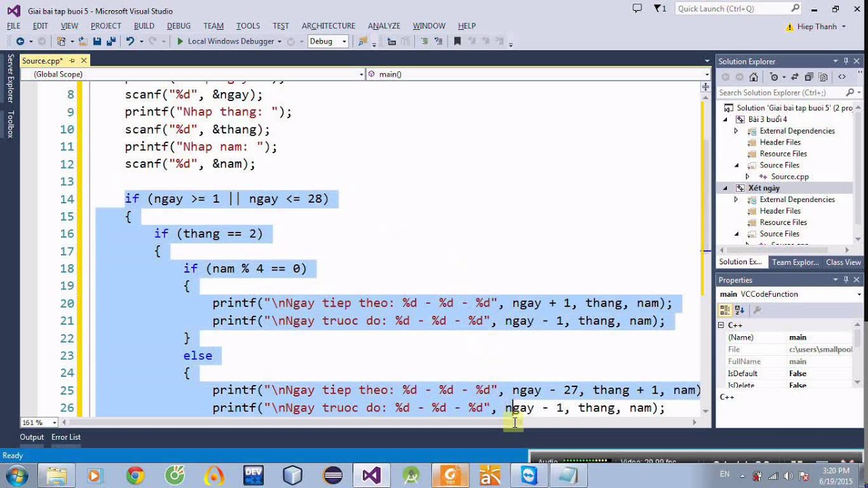
Task: Open the ANALYZE menu
Action: coord(384,26)
